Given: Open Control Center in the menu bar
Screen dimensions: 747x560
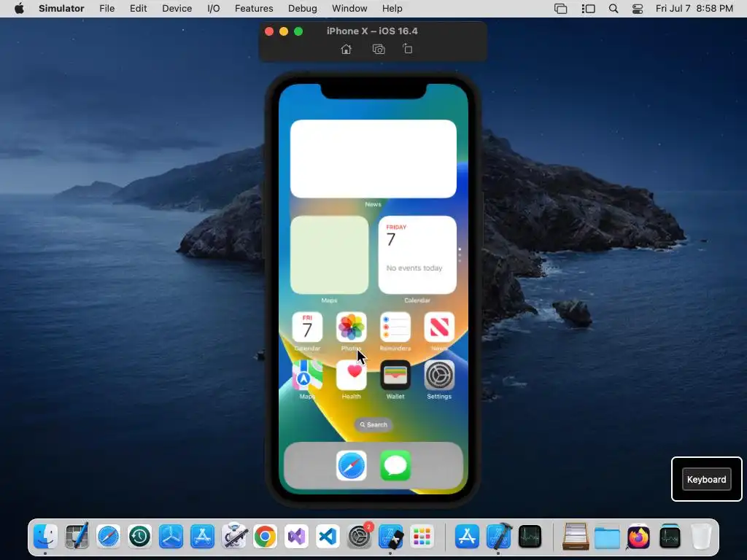Looking at the screenshot, I should tap(638, 9).
